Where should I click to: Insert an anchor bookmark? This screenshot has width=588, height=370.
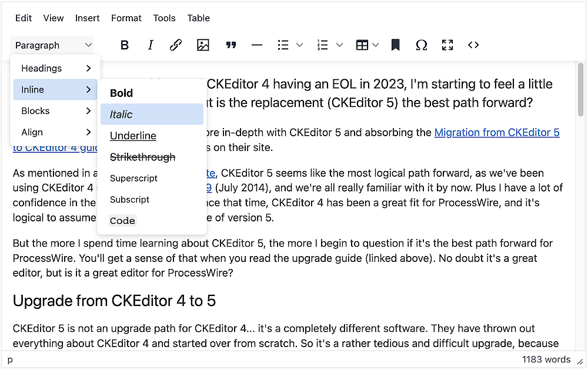(395, 45)
